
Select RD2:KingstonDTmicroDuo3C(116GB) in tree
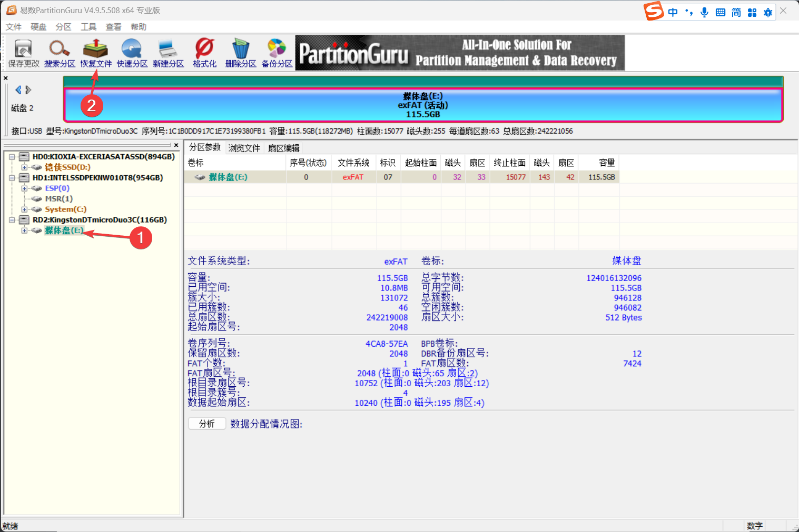pyautogui.click(x=100, y=220)
